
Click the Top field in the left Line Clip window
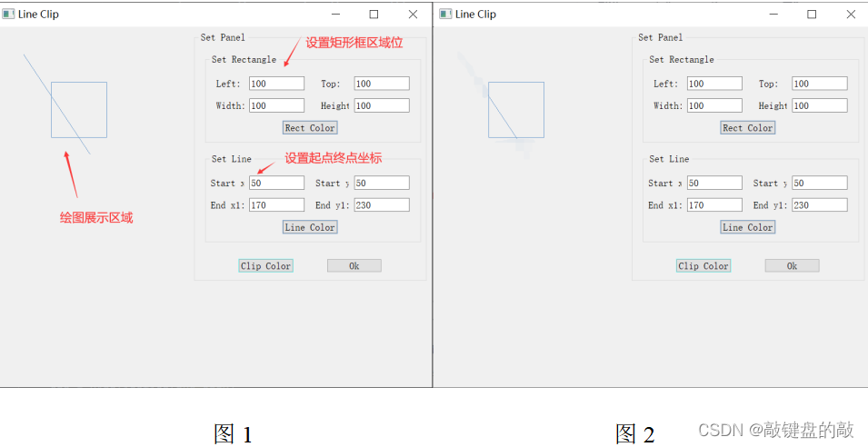(382, 84)
